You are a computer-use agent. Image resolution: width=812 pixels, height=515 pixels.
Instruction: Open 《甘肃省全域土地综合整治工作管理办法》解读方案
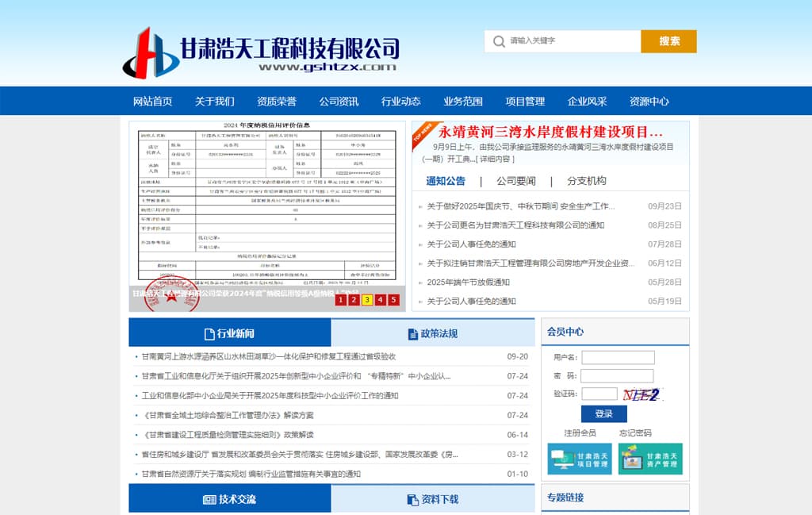click(228, 416)
